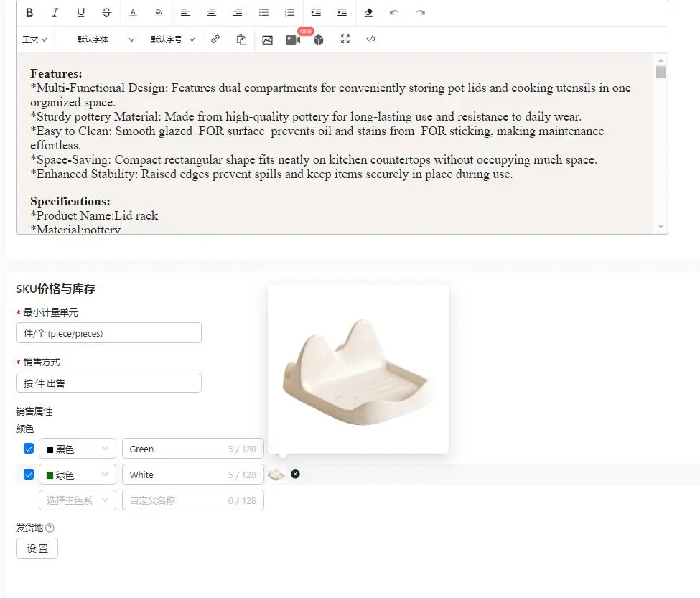Screen dimensions: 700x598
Task: Click the 销售方式 selling method field
Action: (x=108, y=383)
